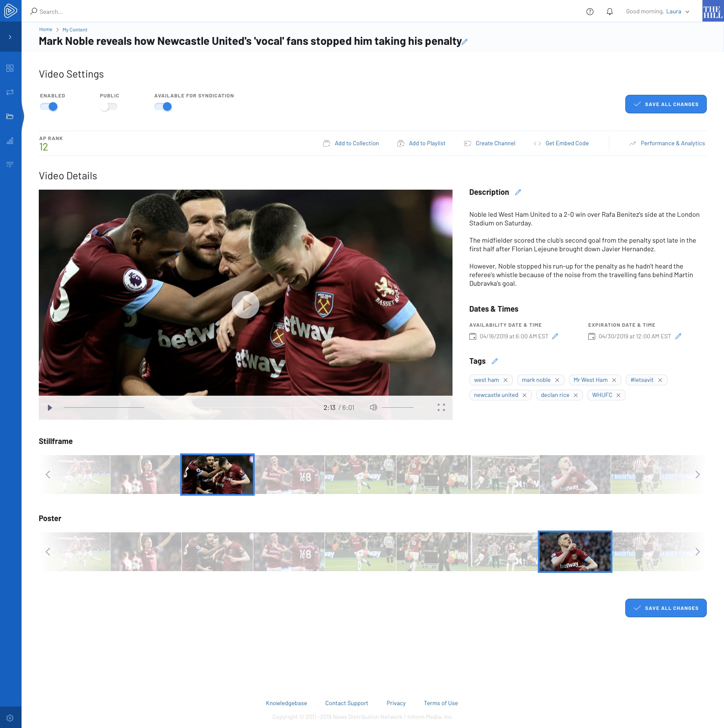Click the video progress bar
Screen dimensions: 724x728
[x=189, y=407]
